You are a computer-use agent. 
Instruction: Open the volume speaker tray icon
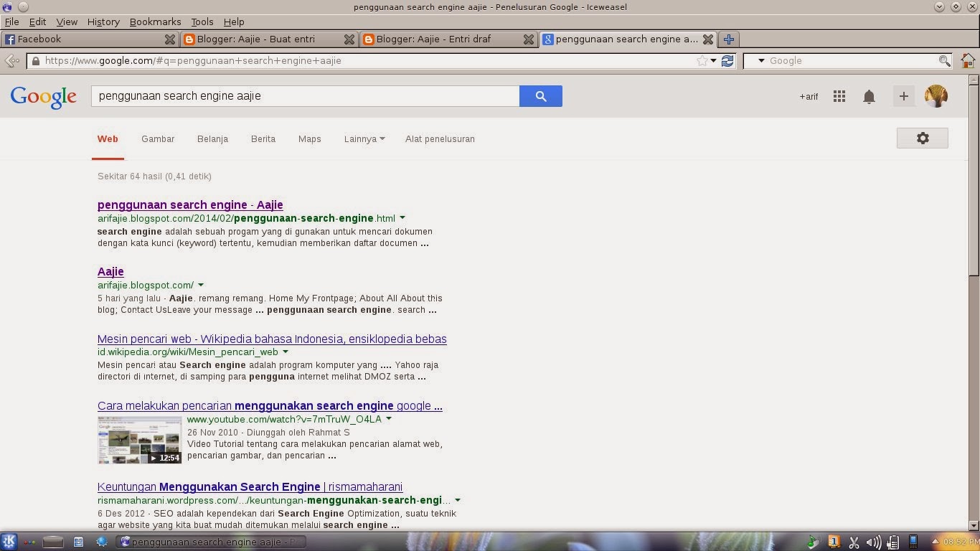point(873,542)
